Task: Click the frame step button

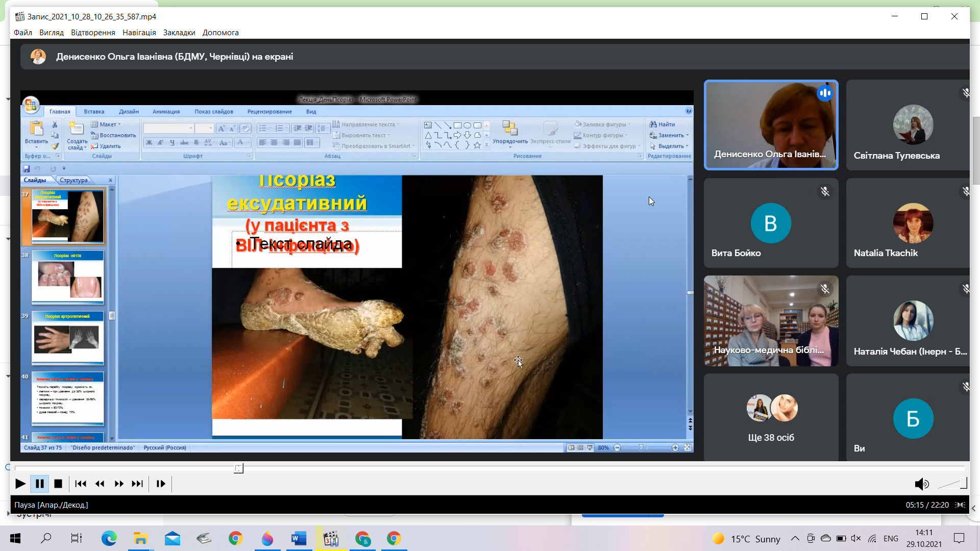Action: pos(161,484)
